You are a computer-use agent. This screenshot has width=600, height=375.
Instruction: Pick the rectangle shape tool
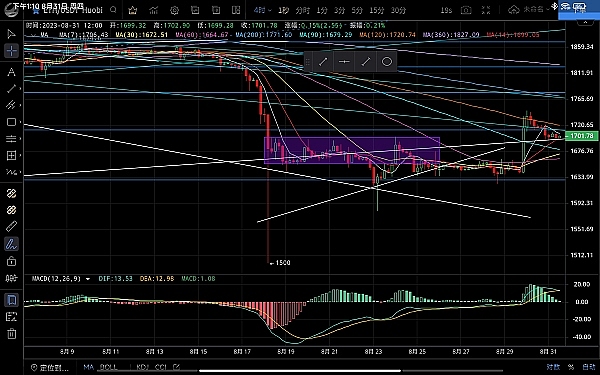click(x=11, y=122)
